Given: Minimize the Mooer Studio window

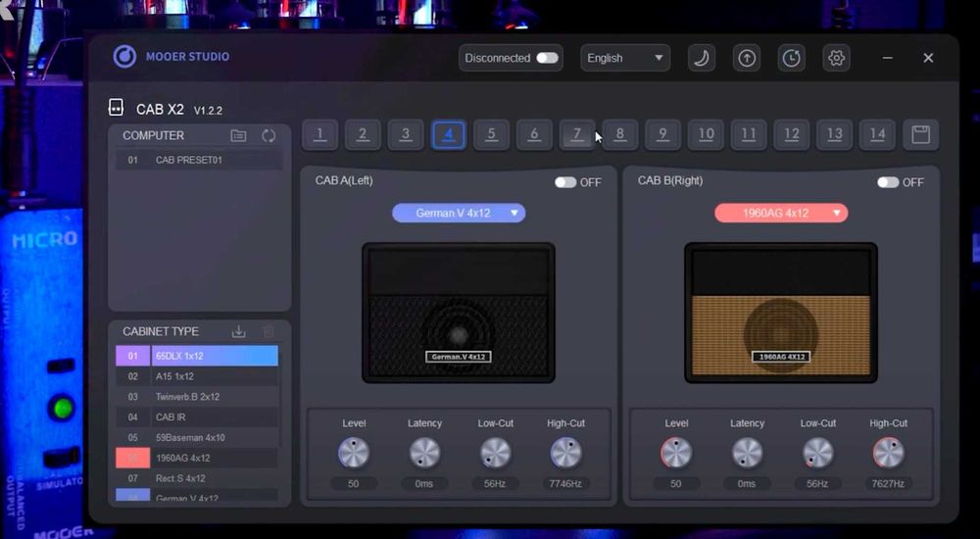Looking at the screenshot, I should pyautogui.click(x=888, y=58).
